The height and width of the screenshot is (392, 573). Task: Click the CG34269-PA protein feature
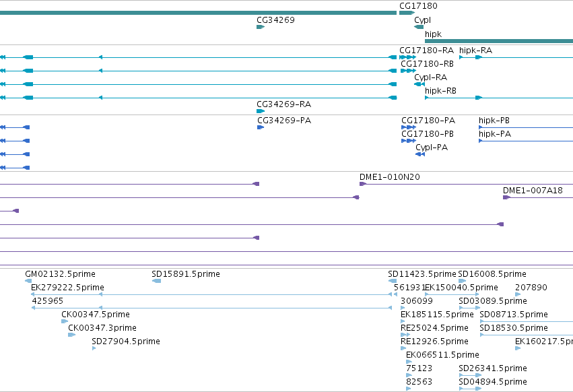pos(261,127)
